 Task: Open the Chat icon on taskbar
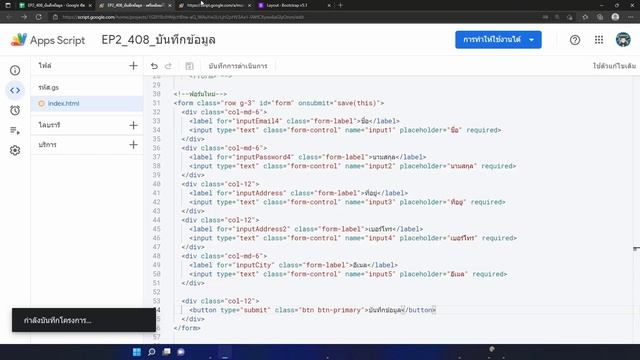181,352
